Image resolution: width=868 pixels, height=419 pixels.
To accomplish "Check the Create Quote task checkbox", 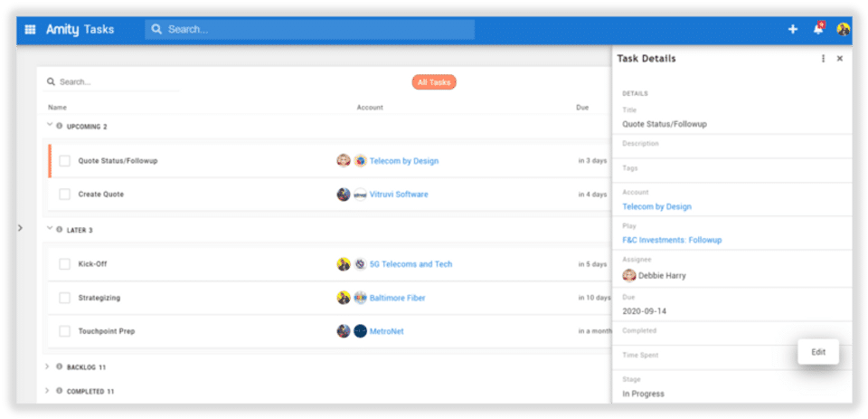I will [65, 195].
